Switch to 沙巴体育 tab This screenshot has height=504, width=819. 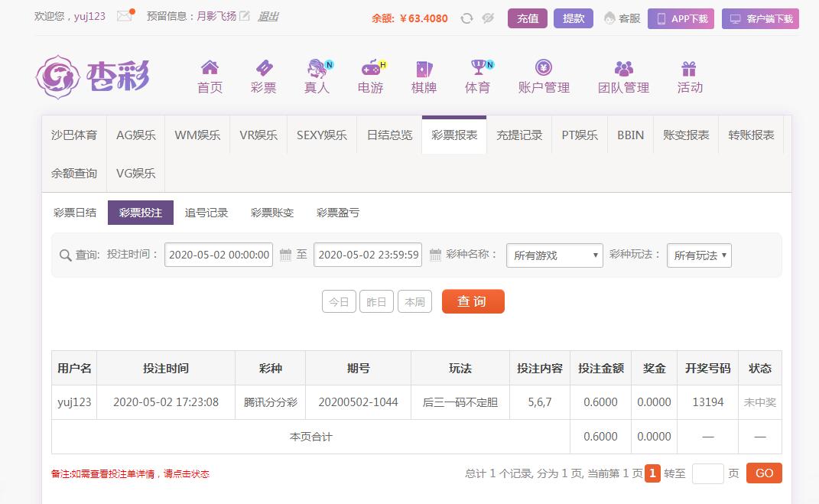pos(74,135)
